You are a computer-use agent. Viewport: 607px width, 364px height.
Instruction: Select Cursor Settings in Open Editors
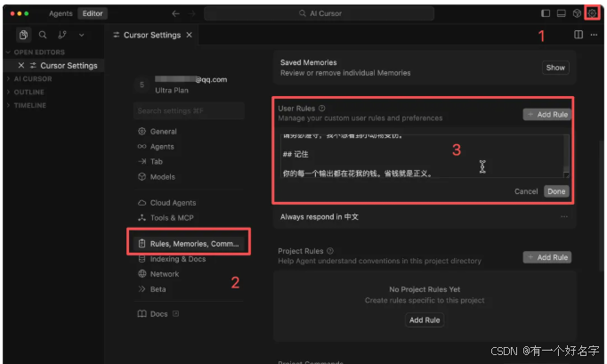(69, 66)
